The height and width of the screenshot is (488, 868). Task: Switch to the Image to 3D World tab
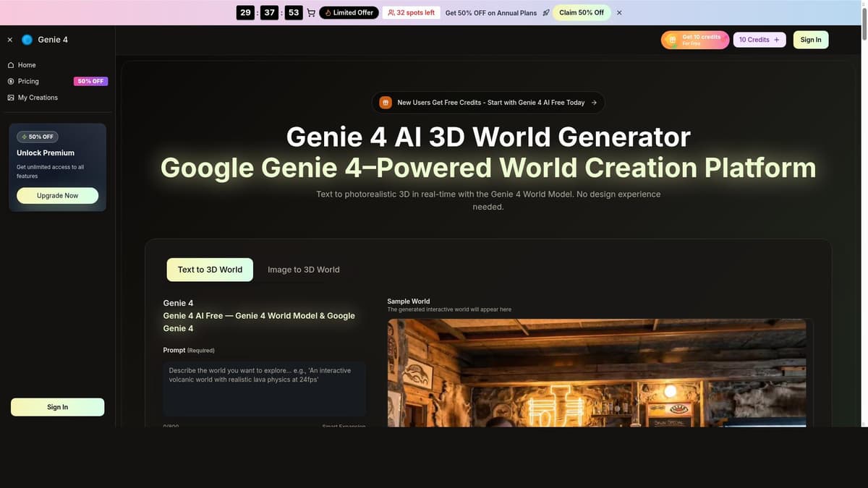pyautogui.click(x=303, y=269)
